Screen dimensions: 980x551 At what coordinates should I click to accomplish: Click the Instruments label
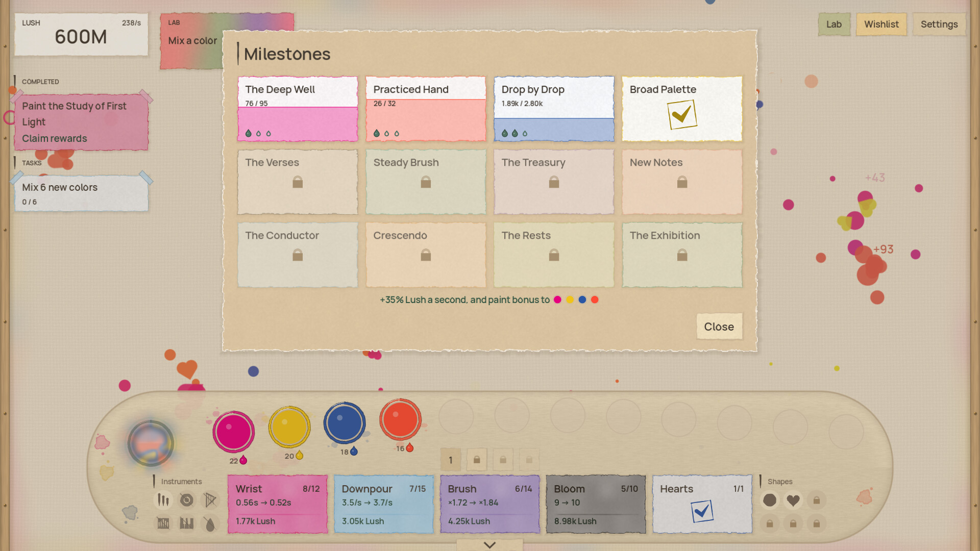(x=181, y=482)
